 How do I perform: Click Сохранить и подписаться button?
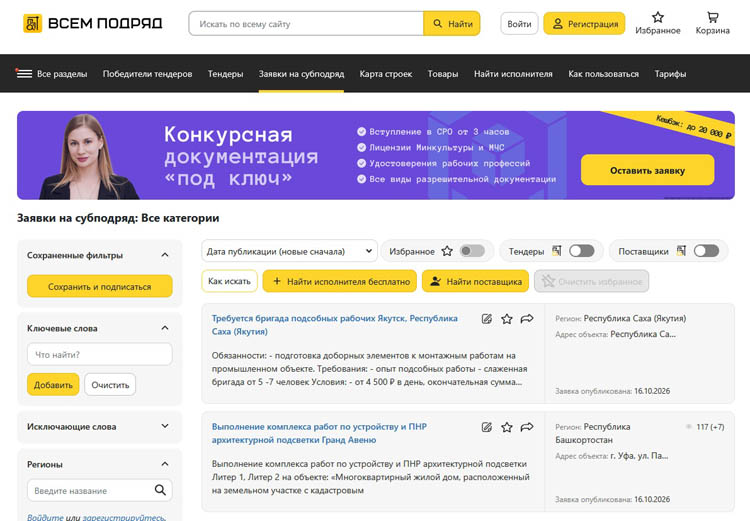click(x=99, y=287)
